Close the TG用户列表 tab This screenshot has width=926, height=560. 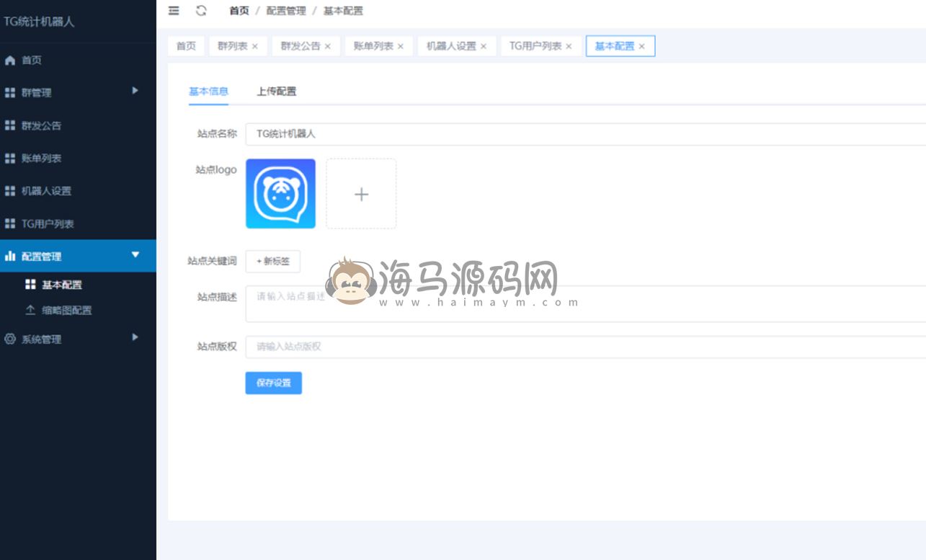[x=569, y=46]
